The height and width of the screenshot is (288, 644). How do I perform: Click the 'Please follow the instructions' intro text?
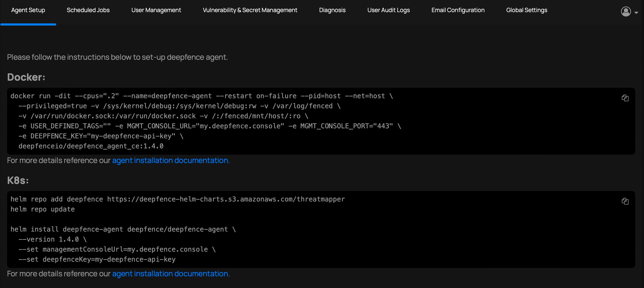point(117,57)
